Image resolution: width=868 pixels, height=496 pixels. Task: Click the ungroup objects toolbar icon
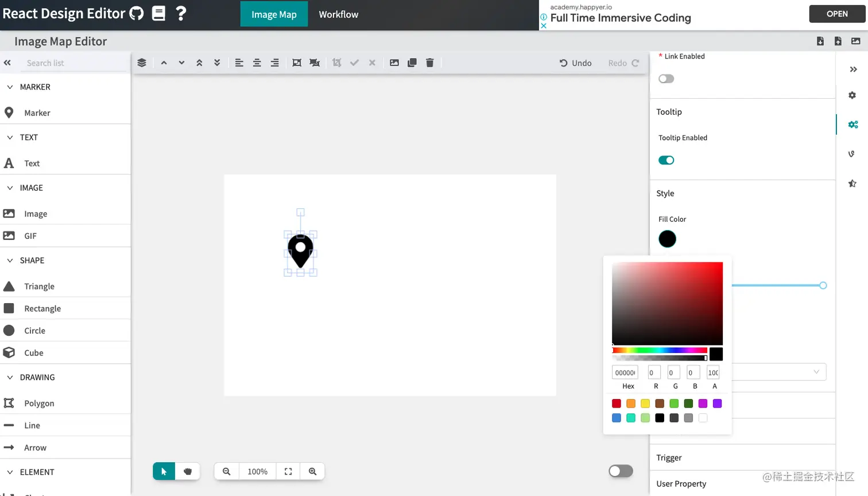coord(315,63)
